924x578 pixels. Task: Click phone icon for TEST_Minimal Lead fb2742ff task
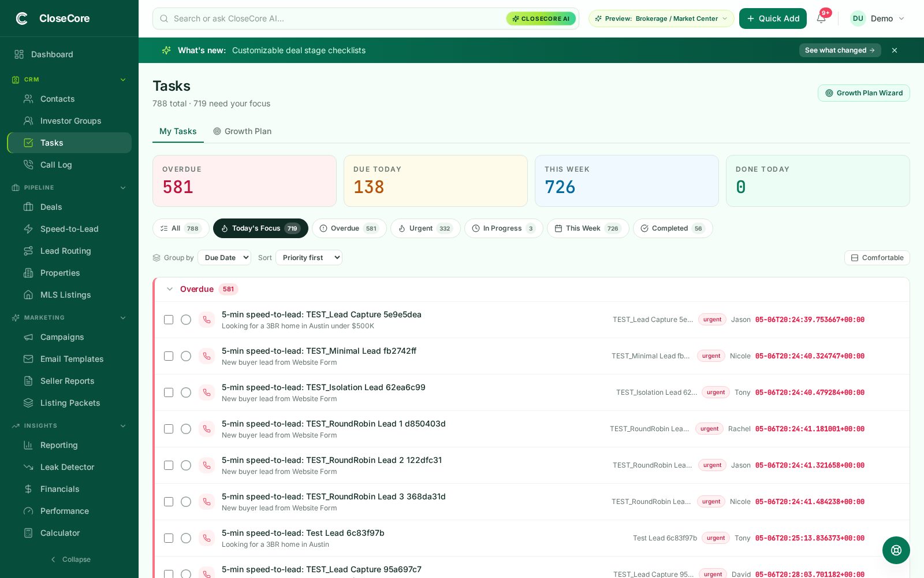coord(207,356)
